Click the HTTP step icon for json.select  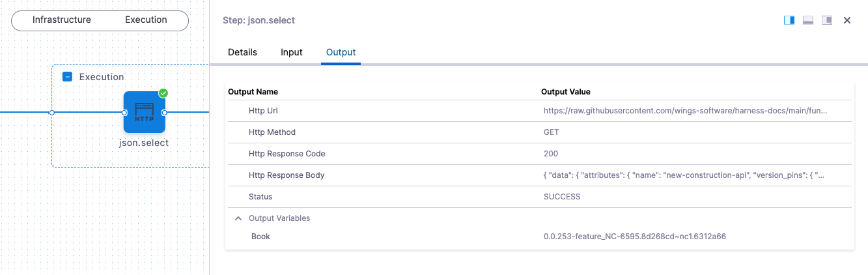[x=144, y=112]
